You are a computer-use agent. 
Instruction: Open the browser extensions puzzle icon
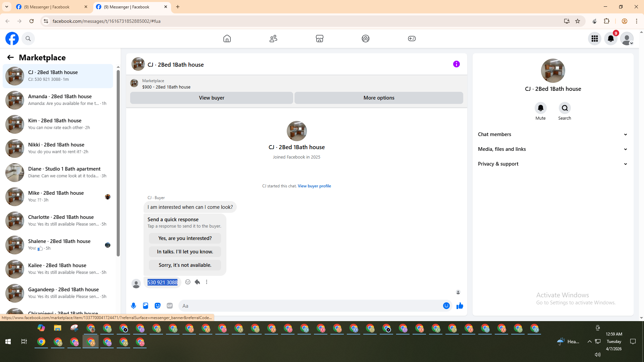click(x=606, y=21)
